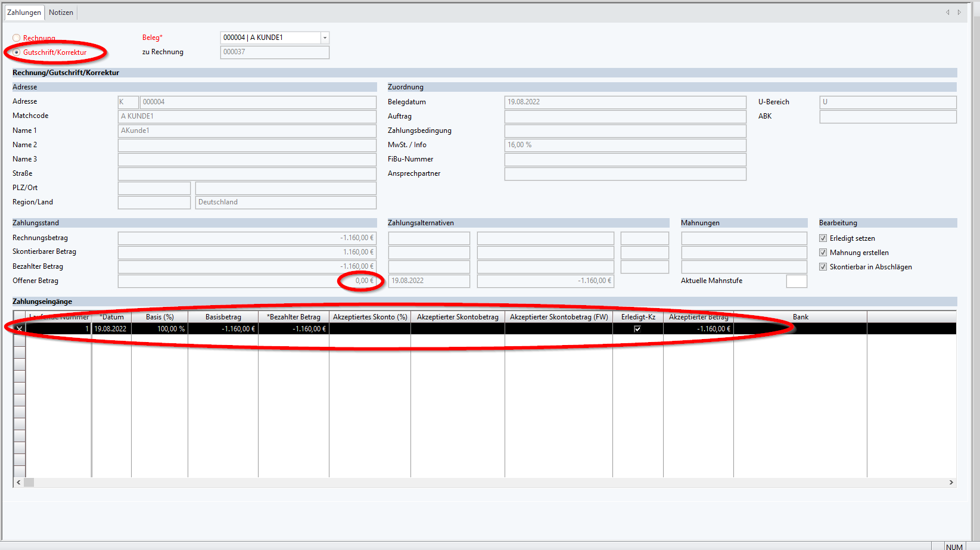Viewport: 980px width, 550px height.
Task: Open the Beleg dropdown list
Action: (325, 38)
